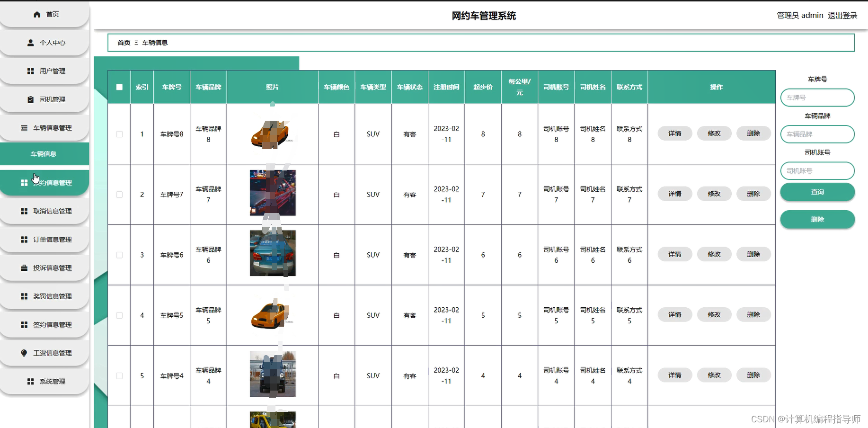The width and height of the screenshot is (868, 428).
Task: Expand the 订单信息管理 sidebar menu
Action: 44,240
